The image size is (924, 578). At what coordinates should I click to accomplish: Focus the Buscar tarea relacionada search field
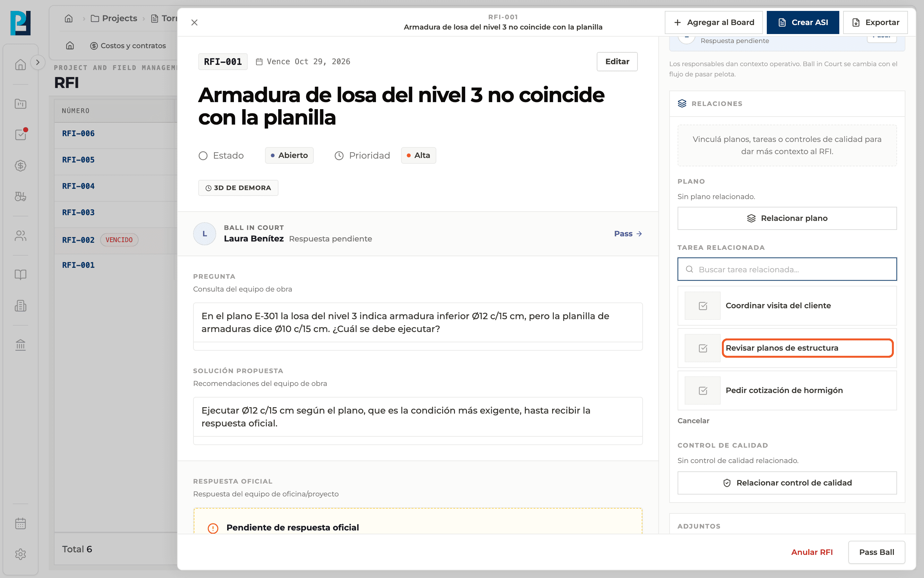(x=787, y=269)
